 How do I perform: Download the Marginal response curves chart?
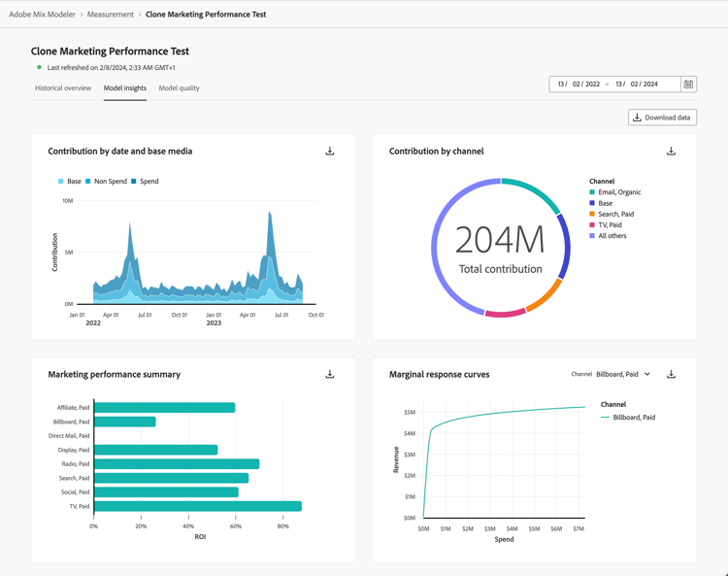click(x=671, y=374)
